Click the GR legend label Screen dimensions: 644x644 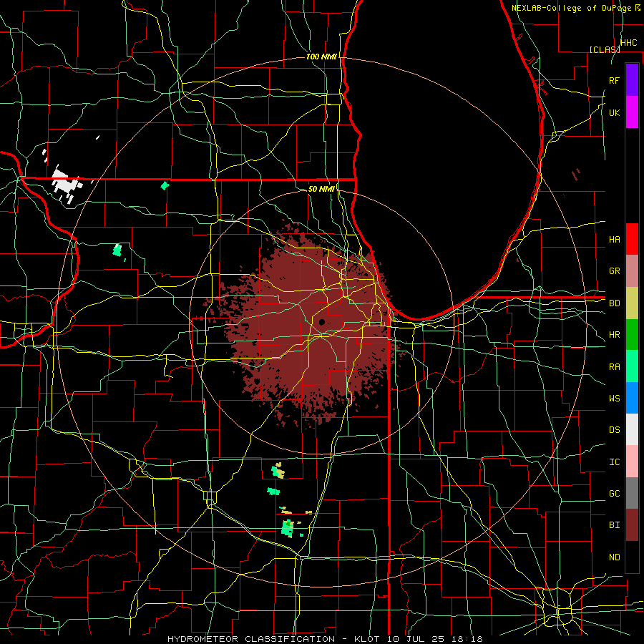[x=614, y=271]
